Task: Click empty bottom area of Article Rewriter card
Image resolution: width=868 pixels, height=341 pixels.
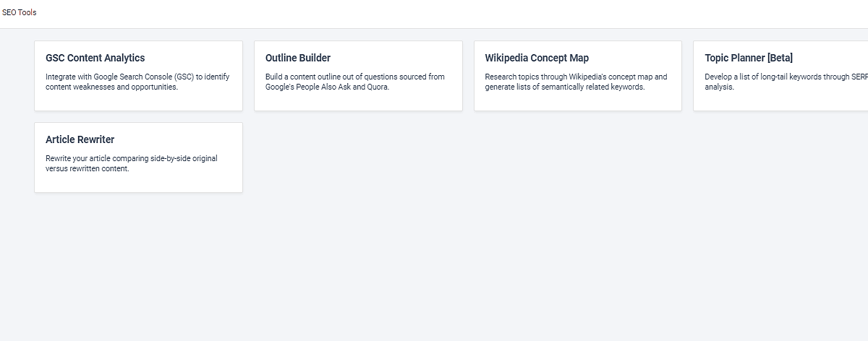Action: (138, 184)
